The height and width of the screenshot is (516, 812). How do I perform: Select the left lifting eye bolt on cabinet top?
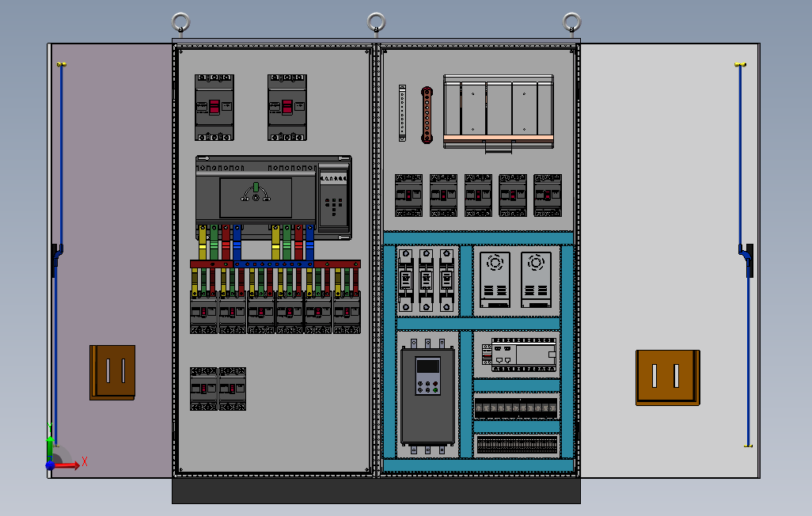[180, 25]
